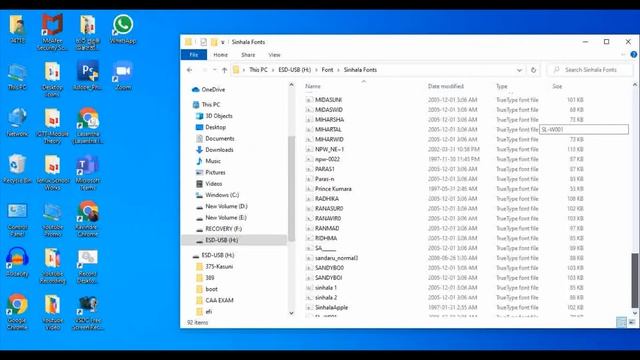Click font file icon beside MIDASUNK

click(309, 100)
